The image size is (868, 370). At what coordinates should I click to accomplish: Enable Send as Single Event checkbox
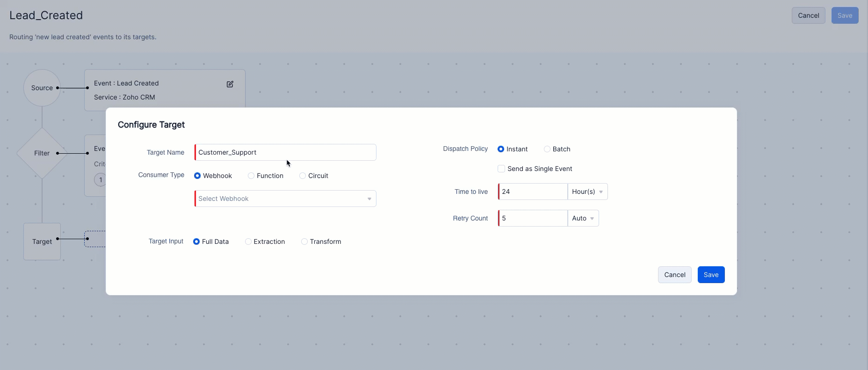501,169
